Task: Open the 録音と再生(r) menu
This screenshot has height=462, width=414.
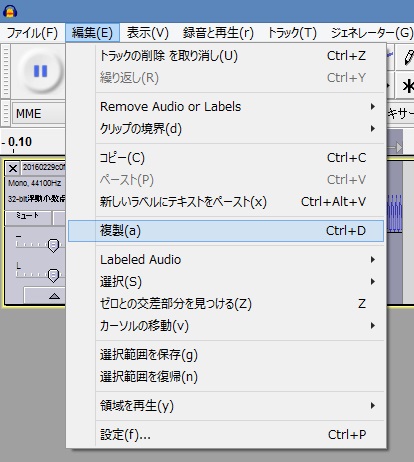Action: click(218, 33)
